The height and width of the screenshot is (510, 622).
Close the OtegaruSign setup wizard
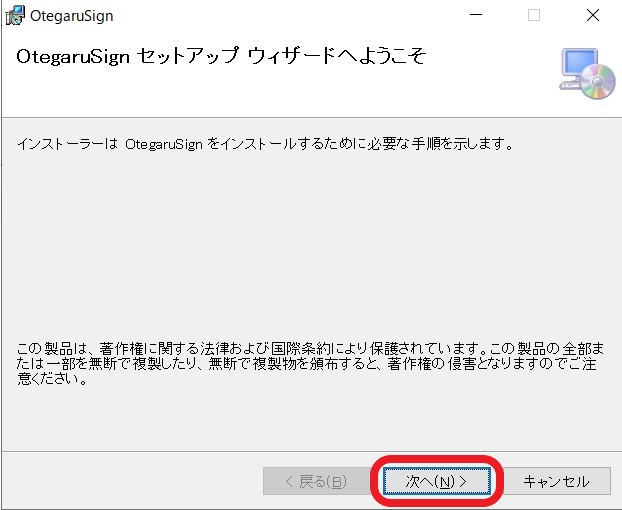(x=594, y=15)
